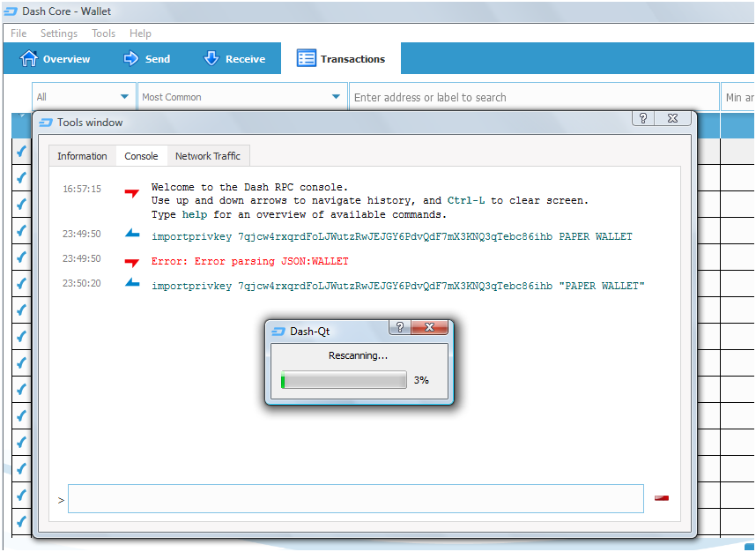Click the 3% progress label
The width and height of the screenshot is (756, 552).
pos(421,380)
